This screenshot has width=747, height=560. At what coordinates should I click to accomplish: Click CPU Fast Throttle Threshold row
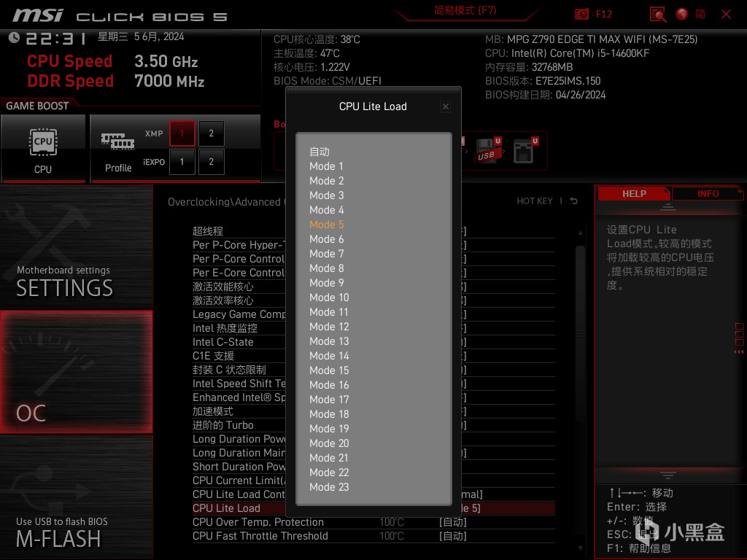point(373,536)
